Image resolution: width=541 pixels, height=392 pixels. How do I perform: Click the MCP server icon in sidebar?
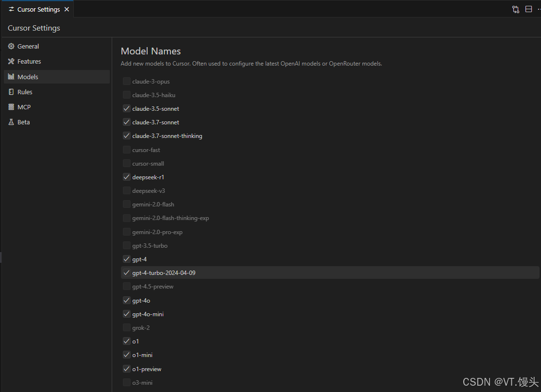coord(11,107)
